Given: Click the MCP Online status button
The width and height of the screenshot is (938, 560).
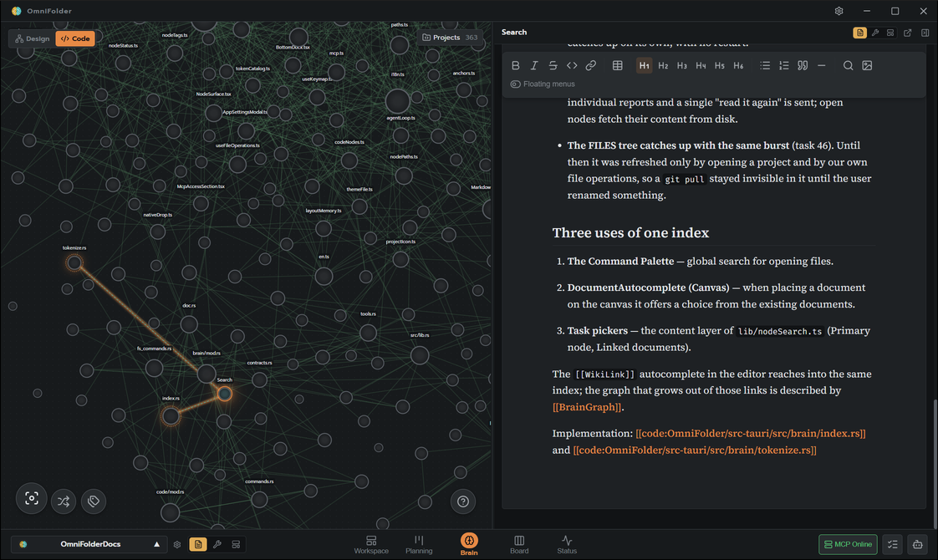Looking at the screenshot, I should (848, 544).
